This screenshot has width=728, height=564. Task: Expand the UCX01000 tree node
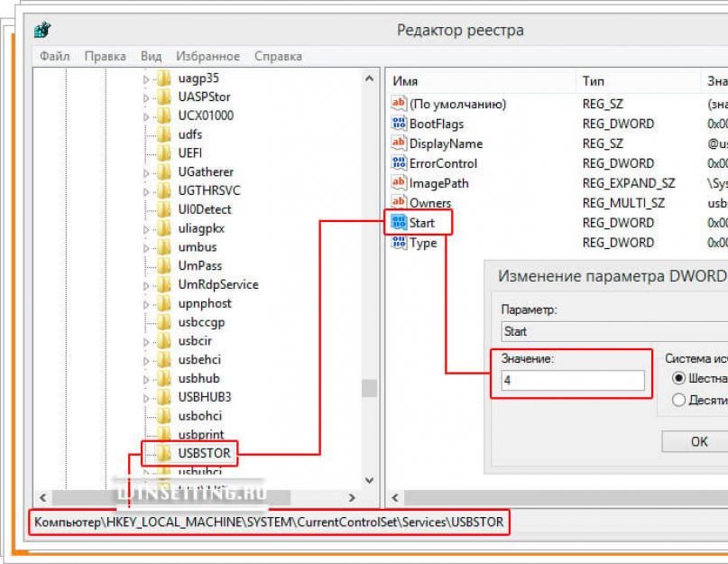(x=146, y=116)
